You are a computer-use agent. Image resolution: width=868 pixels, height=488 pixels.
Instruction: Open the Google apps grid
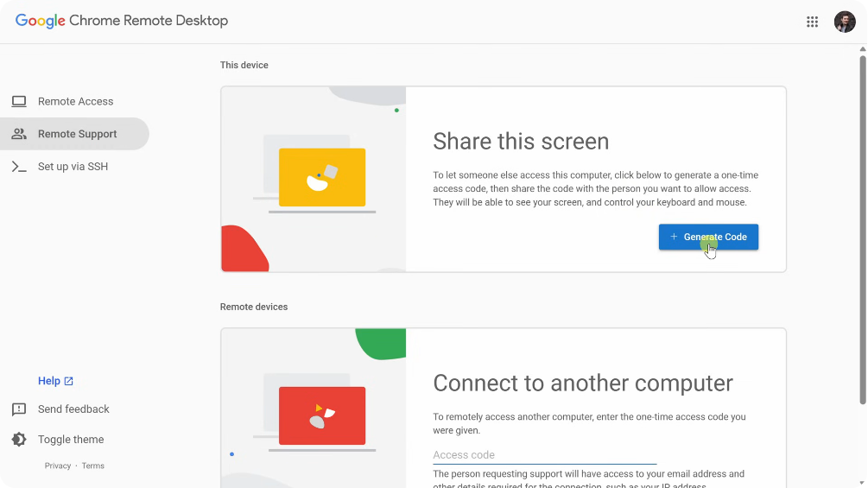[812, 22]
